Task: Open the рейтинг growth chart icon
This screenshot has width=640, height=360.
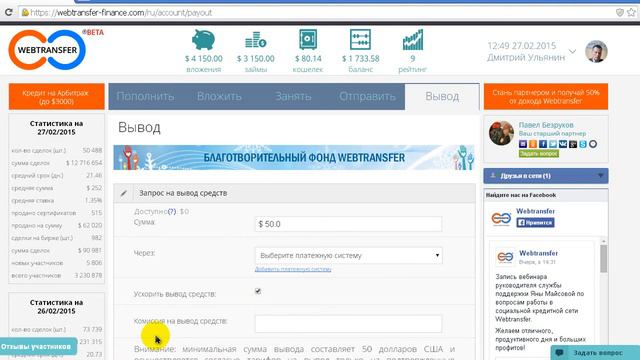Action: 413,40
